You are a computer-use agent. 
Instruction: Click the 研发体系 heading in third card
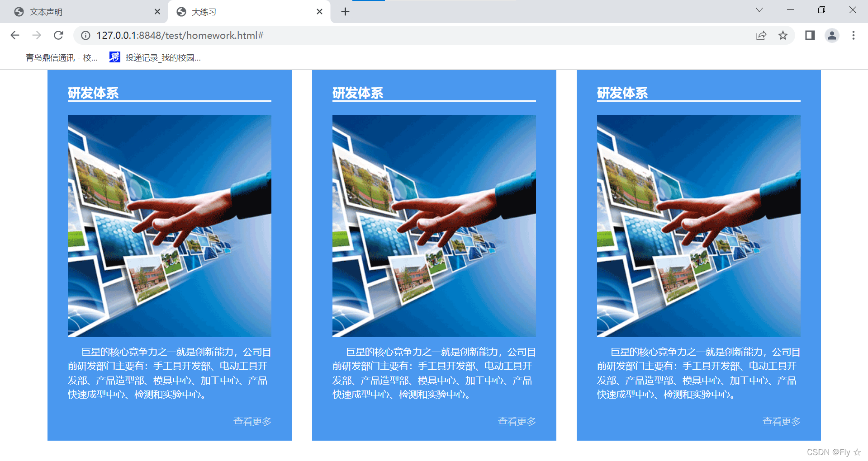click(622, 93)
